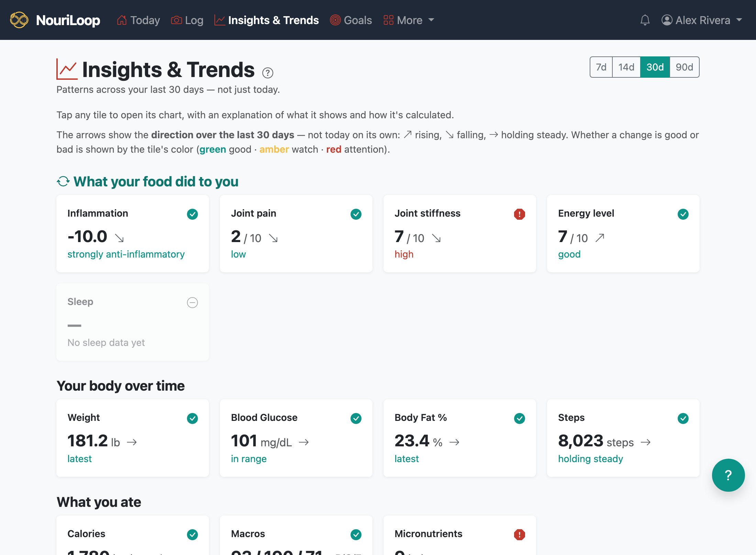This screenshot has height=555, width=756.
Task: Switch range to 90d
Action: click(x=684, y=67)
